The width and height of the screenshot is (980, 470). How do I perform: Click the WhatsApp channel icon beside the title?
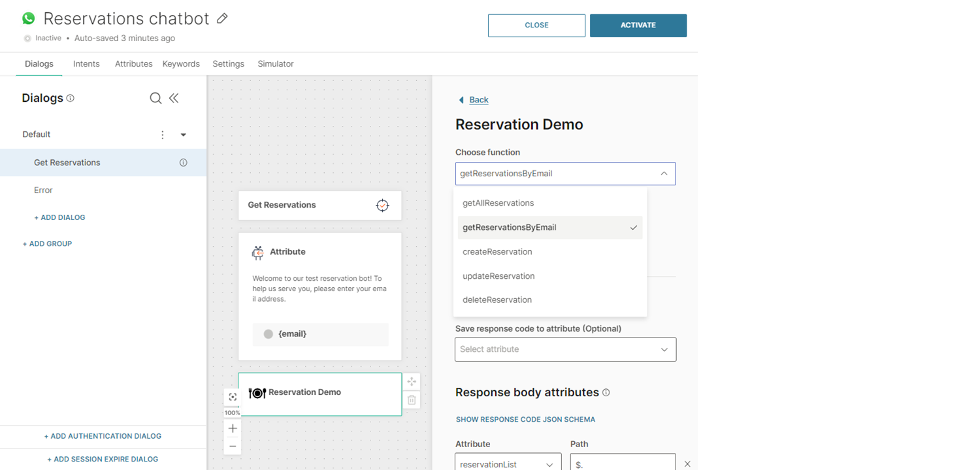pyautogui.click(x=27, y=18)
